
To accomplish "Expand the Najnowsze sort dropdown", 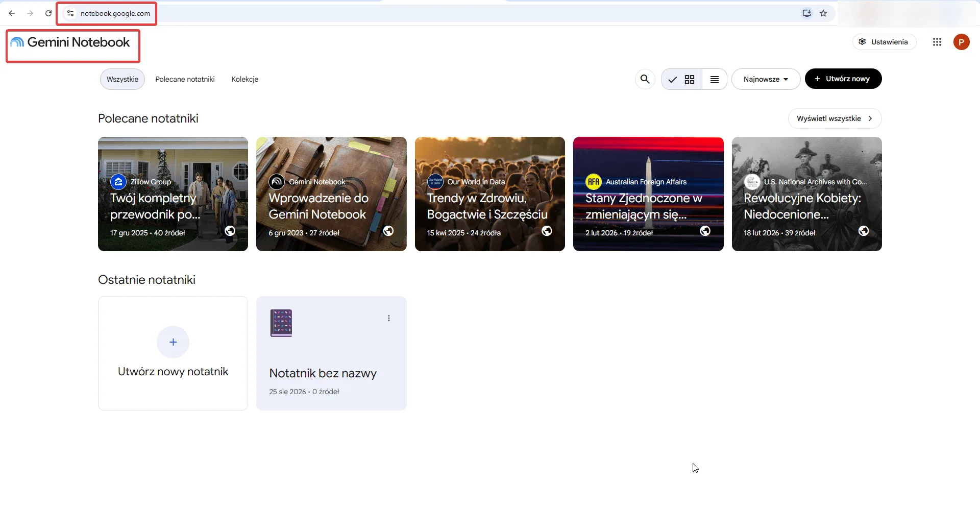I will (766, 79).
